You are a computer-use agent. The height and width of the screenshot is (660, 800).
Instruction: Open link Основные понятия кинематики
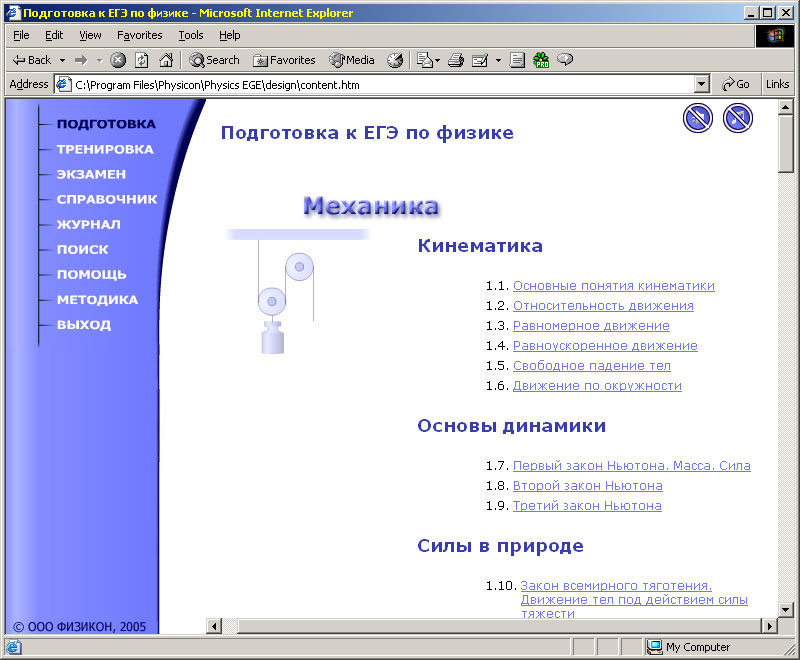(x=614, y=286)
